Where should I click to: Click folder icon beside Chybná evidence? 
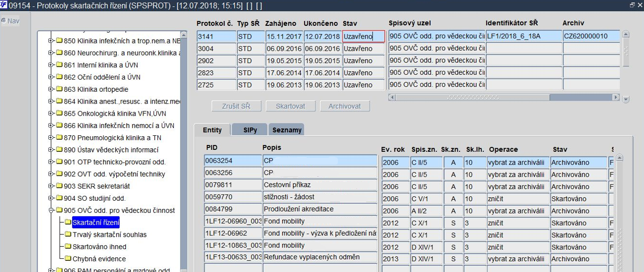(67, 259)
